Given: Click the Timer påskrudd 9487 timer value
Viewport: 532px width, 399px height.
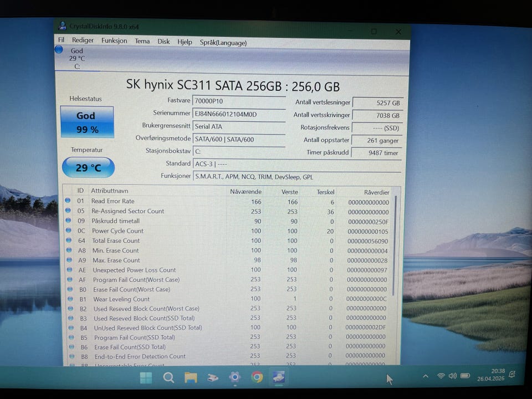Looking at the screenshot, I should 377,153.
